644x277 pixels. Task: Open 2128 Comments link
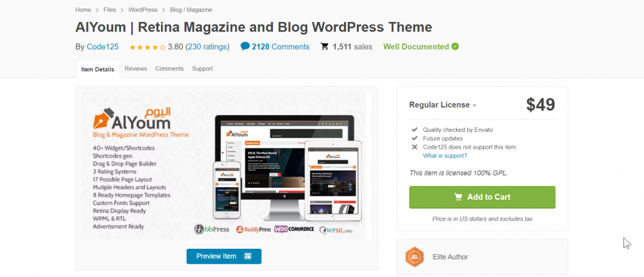[280, 46]
